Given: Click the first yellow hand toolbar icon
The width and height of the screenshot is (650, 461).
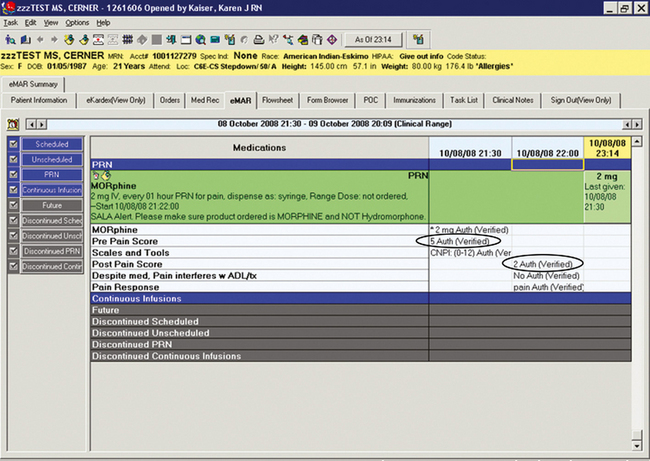Looking at the screenshot, I should pos(69,40).
